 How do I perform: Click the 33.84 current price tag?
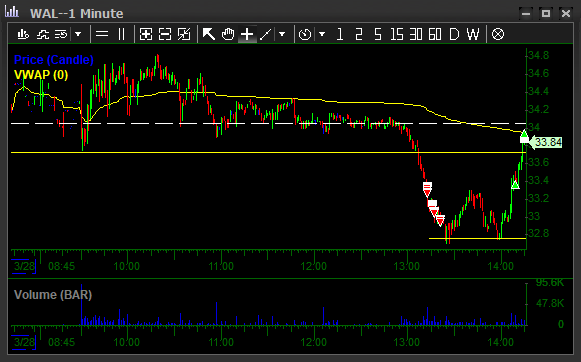(545, 142)
